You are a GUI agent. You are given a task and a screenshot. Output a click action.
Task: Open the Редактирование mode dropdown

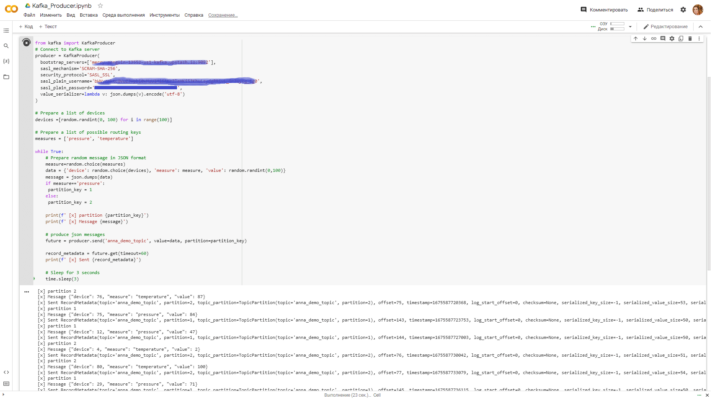665,26
